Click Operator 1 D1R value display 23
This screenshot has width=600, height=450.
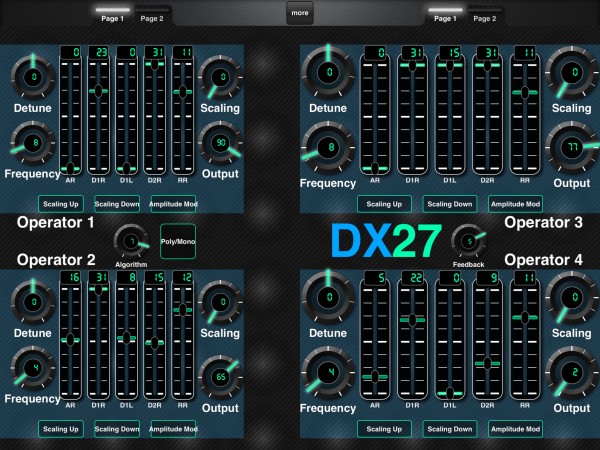[99, 52]
